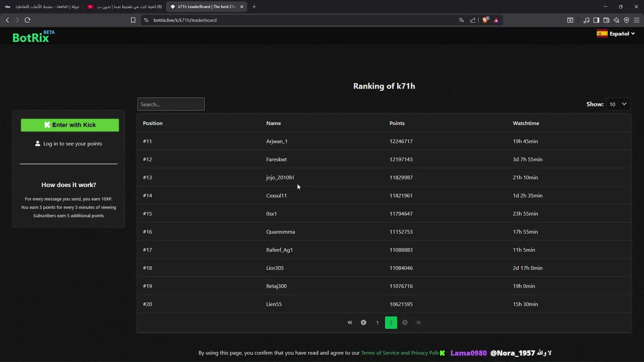This screenshot has height=362, width=644.
Task: Go back with the browser back arrow
Action: (7, 20)
